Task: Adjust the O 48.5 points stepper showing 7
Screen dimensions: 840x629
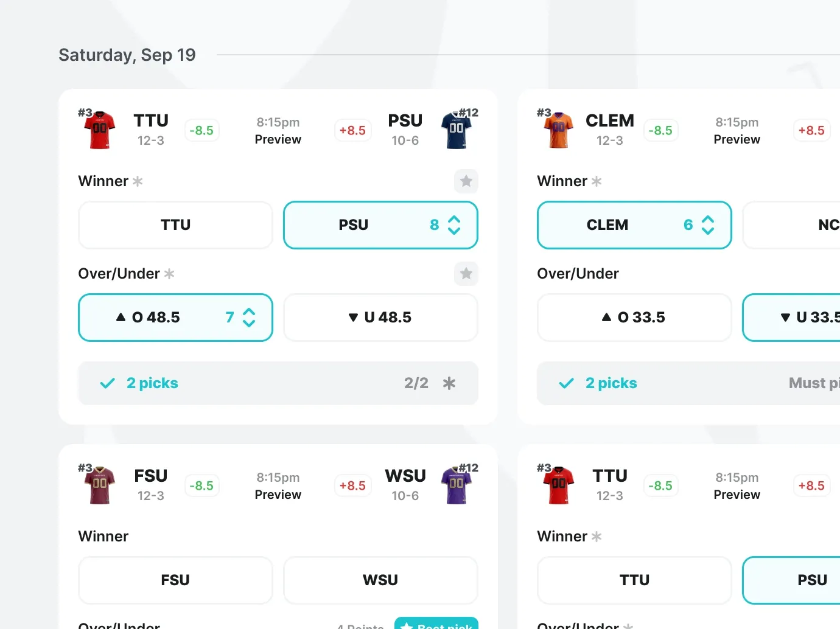Action: pos(249,318)
